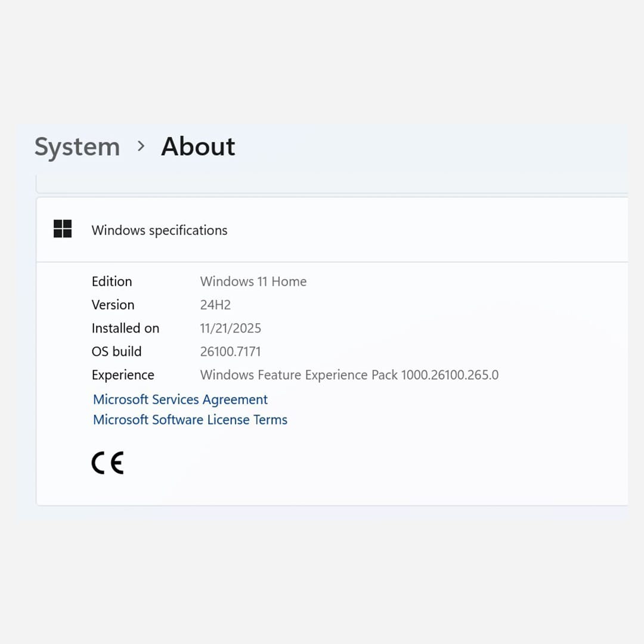
Task: Click the Experience label
Action: point(123,375)
